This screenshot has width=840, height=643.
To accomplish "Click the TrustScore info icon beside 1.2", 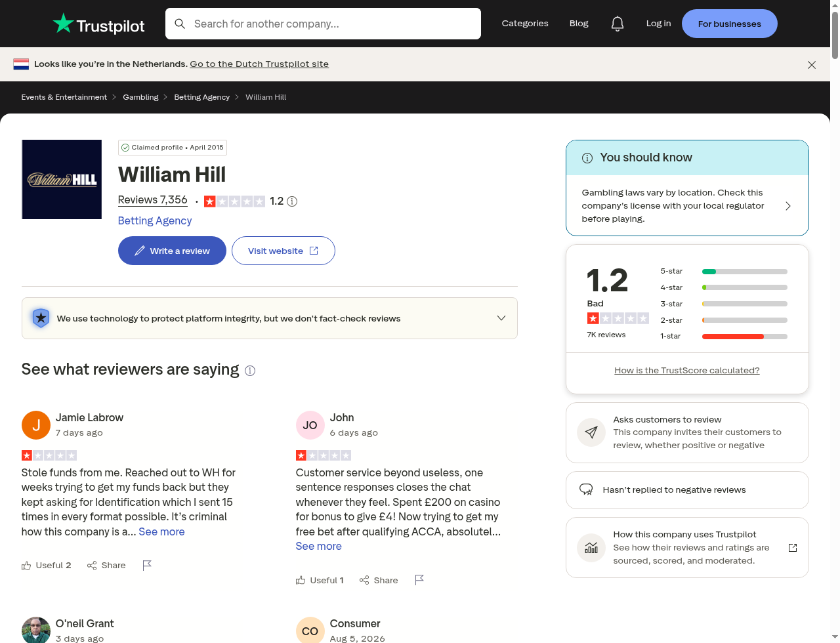I will 293,201.
